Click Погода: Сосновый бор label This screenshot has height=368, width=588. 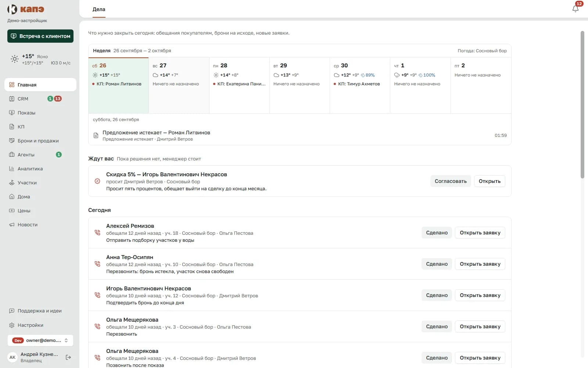click(482, 51)
